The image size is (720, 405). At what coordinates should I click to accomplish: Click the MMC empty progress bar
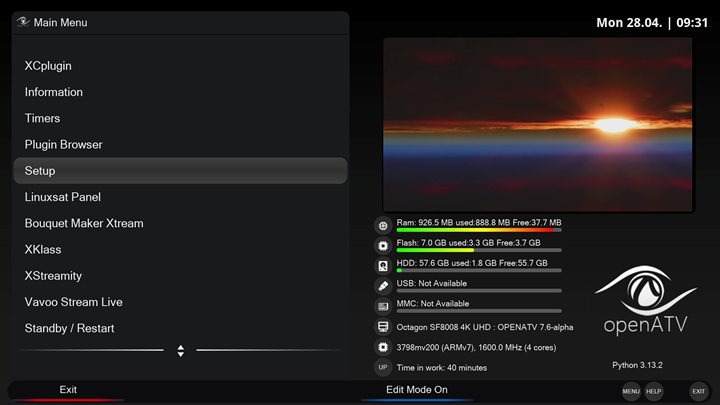click(479, 311)
